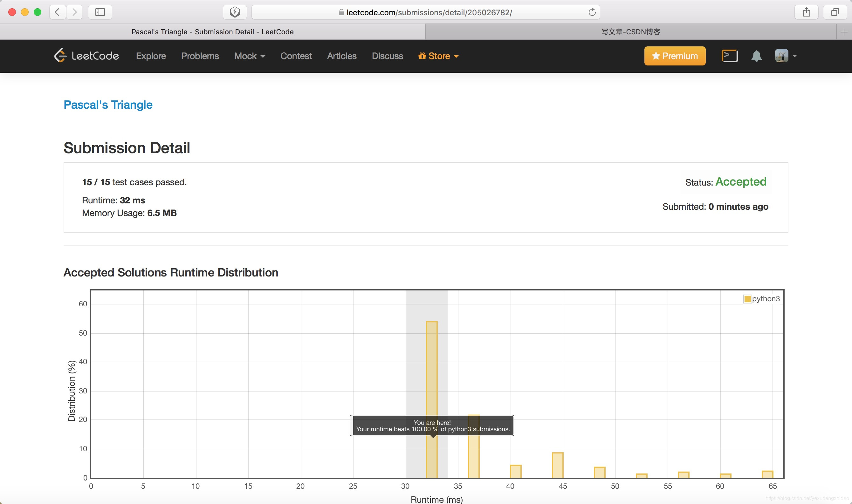
Task: Click the 'Submission Detail' heading
Action: tap(127, 148)
